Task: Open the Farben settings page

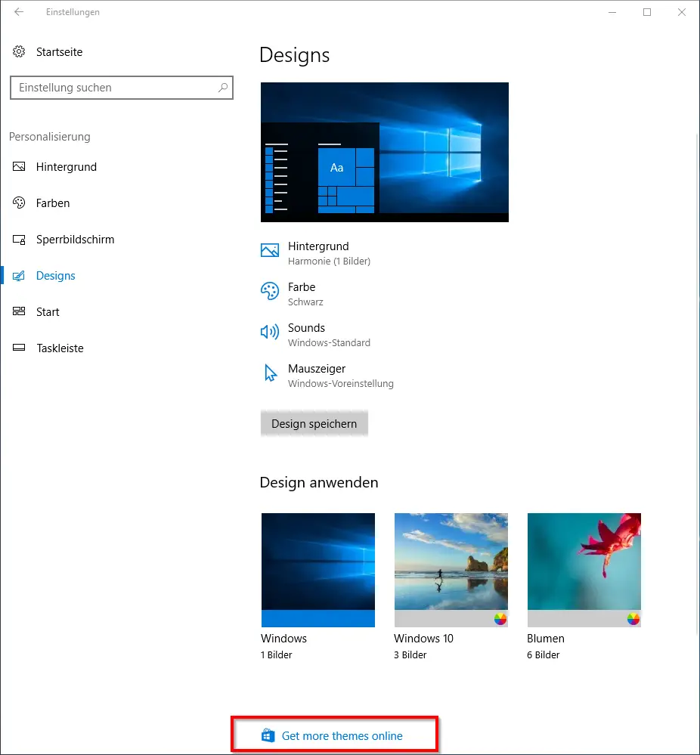Action: 53,203
